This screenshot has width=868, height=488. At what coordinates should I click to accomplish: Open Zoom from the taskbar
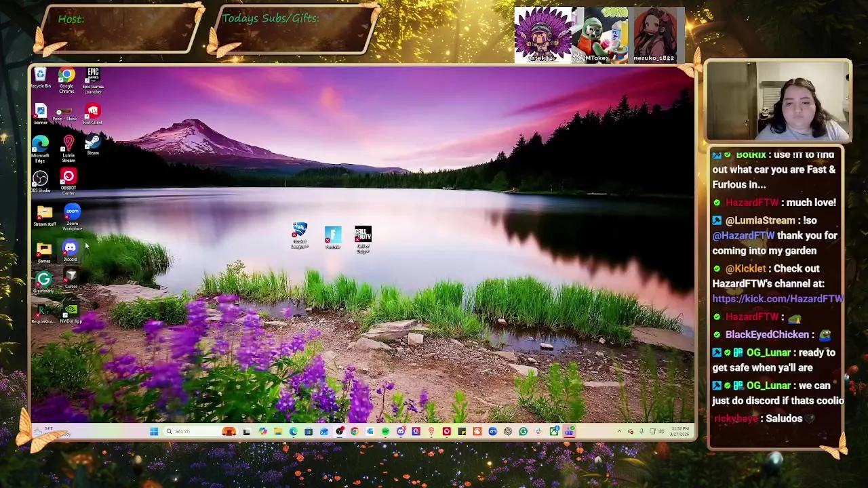pyautogui.click(x=492, y=431)
